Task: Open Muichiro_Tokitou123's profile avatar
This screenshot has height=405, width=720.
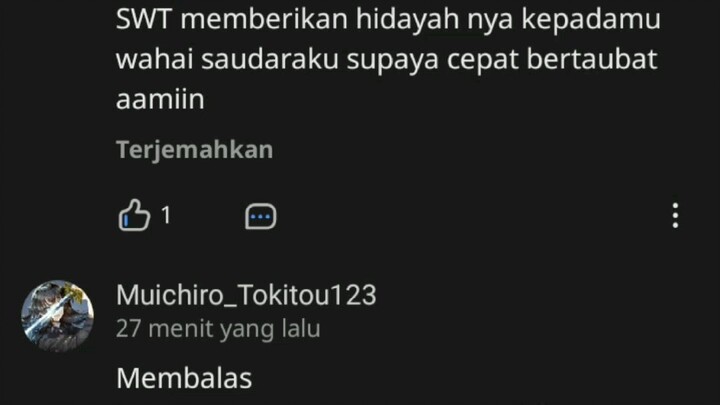Action: 57,316
